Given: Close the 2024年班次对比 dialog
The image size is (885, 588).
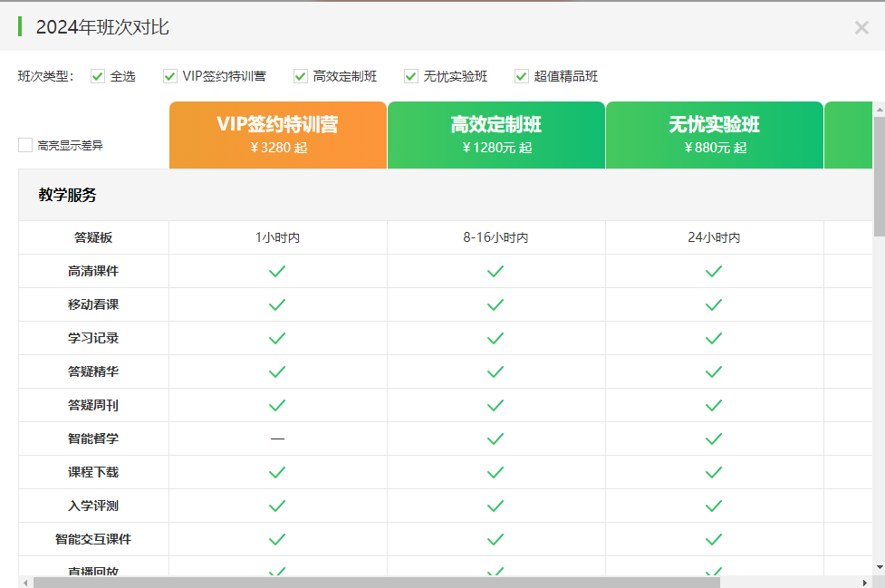Looking at the screenshot, I should [861, 27].
